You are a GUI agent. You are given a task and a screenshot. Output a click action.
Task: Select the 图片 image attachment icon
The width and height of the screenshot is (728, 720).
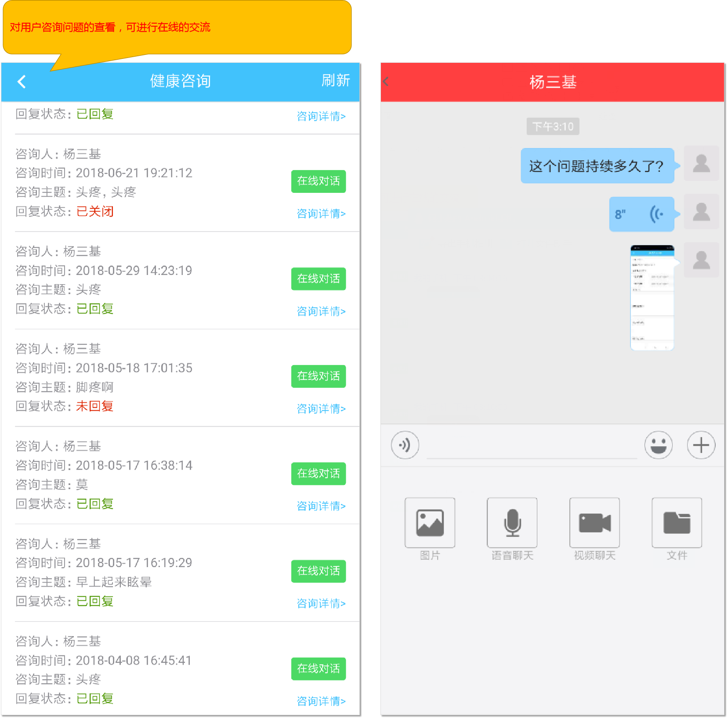430,523
